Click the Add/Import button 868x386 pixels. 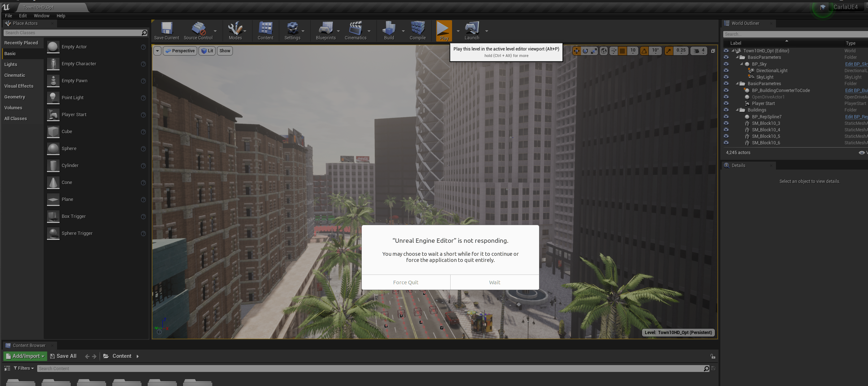pos(25,356)
